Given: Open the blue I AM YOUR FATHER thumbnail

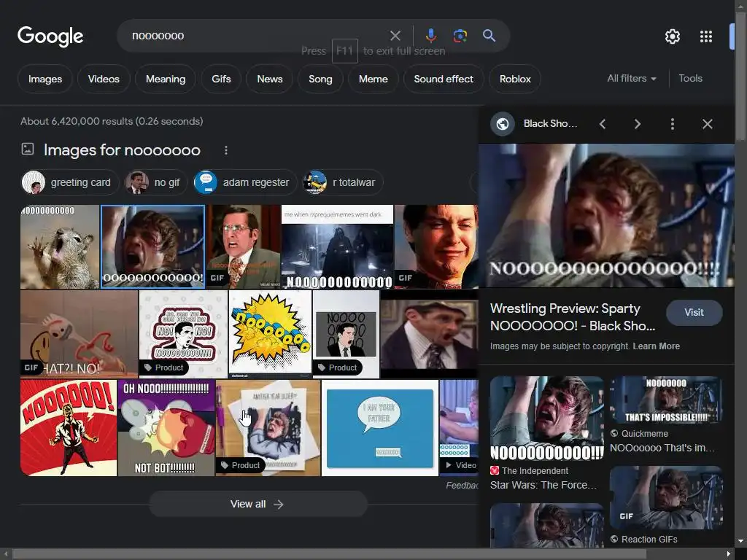Looking at the screenshot, I should click(x=379, y=427).
